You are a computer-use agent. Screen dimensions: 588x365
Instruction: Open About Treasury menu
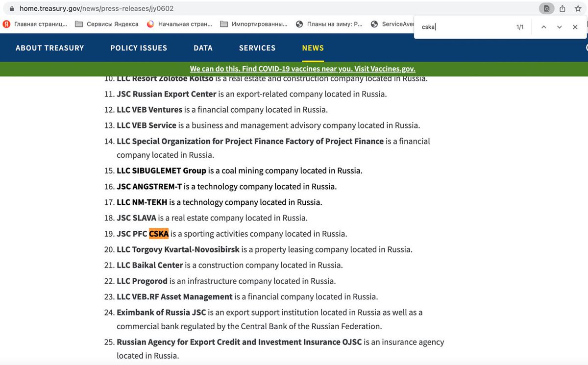(x=50, y=48)
